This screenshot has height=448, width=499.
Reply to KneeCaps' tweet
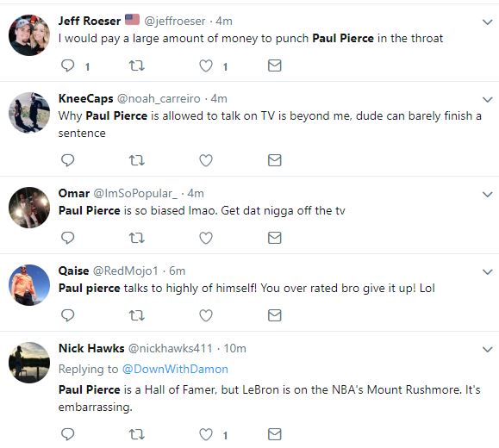pyautogui.click(x=67, y=160)
